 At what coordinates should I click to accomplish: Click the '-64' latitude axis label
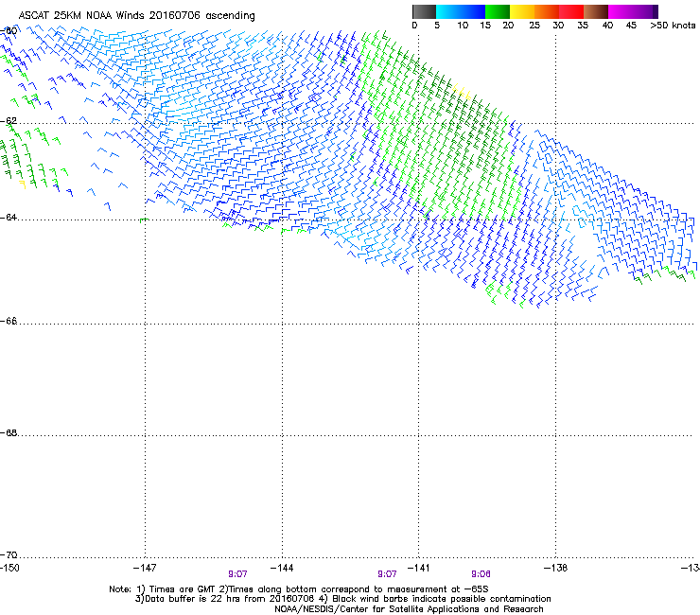pyautogui.click(x=9, y=218)
